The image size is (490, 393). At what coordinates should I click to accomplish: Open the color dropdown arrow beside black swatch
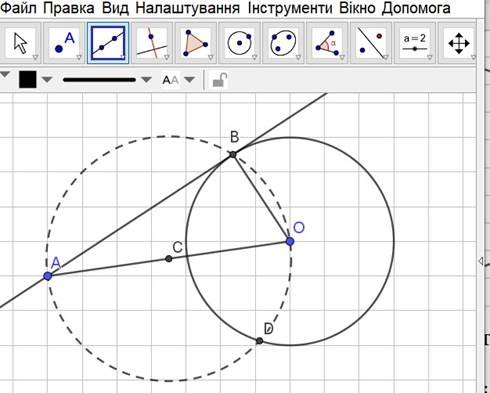click(x=47, y=80)
